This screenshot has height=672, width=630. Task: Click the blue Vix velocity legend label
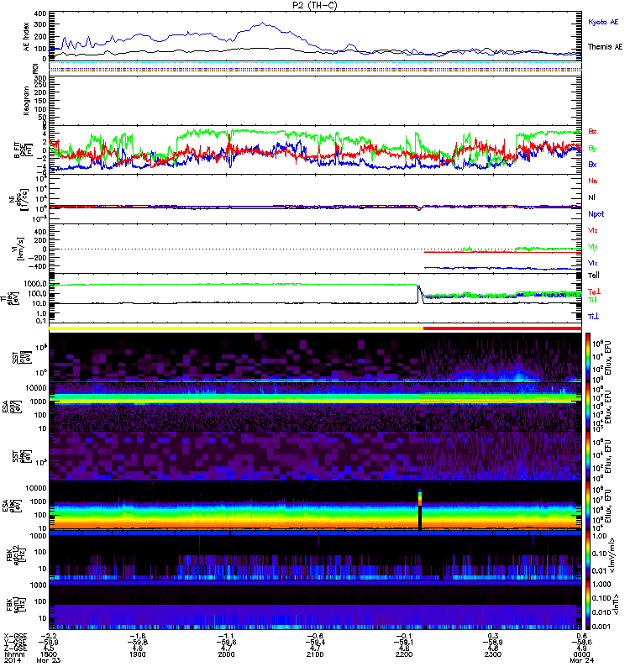[592, 263]
